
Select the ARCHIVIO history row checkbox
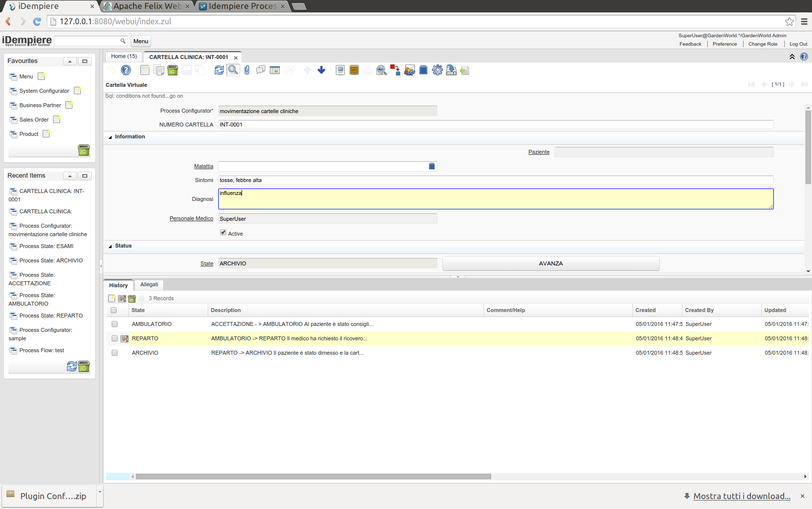click(115, 353)
